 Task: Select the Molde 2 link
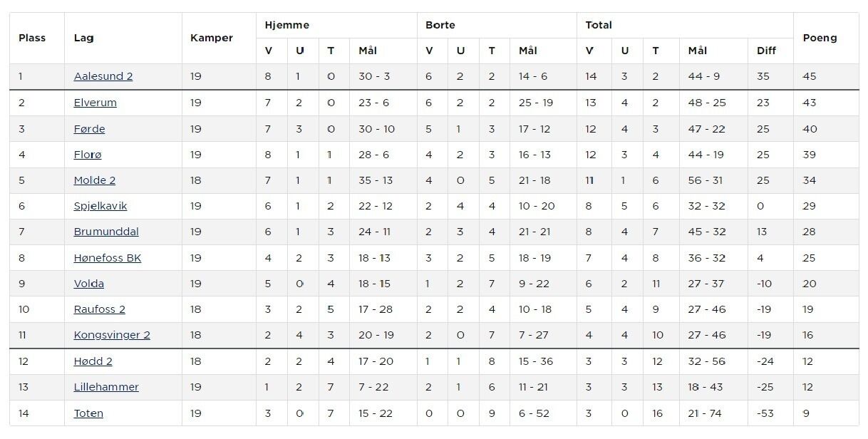pos(95,180)
